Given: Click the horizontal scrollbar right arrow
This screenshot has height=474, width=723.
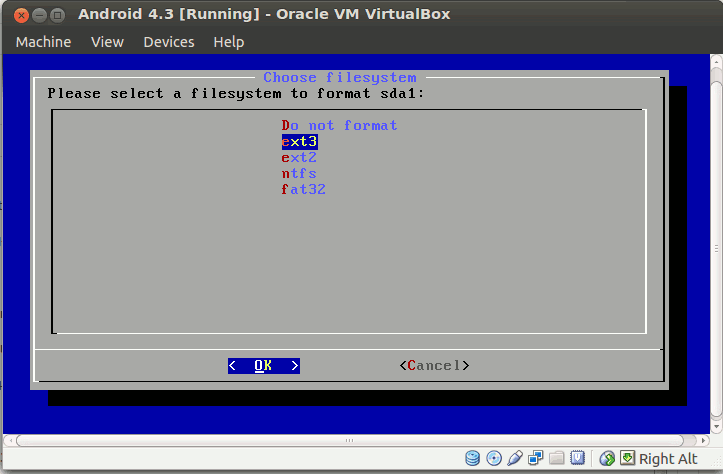Looking at the screenshot, I should pyautogui.click(x=701, y=440).
